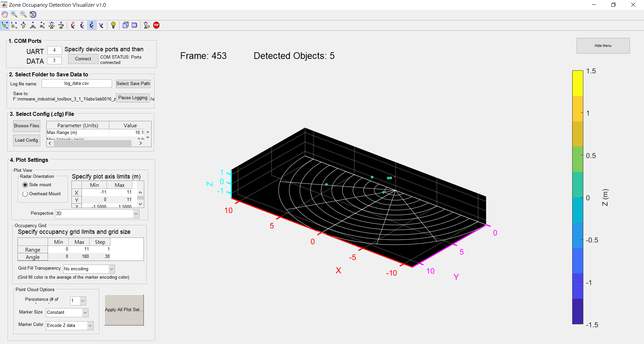The width and height of the screenshot is (644, 344).
Task: Select the Pan hand tool
Action: 5,14
